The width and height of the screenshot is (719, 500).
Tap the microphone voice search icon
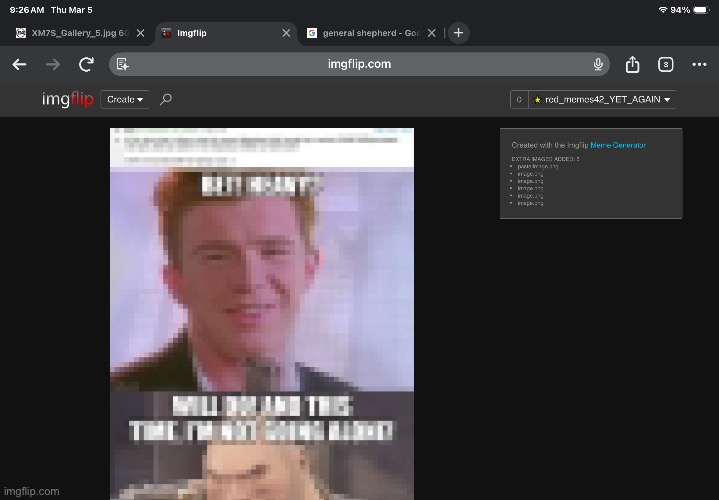click(x=598, y=64)
